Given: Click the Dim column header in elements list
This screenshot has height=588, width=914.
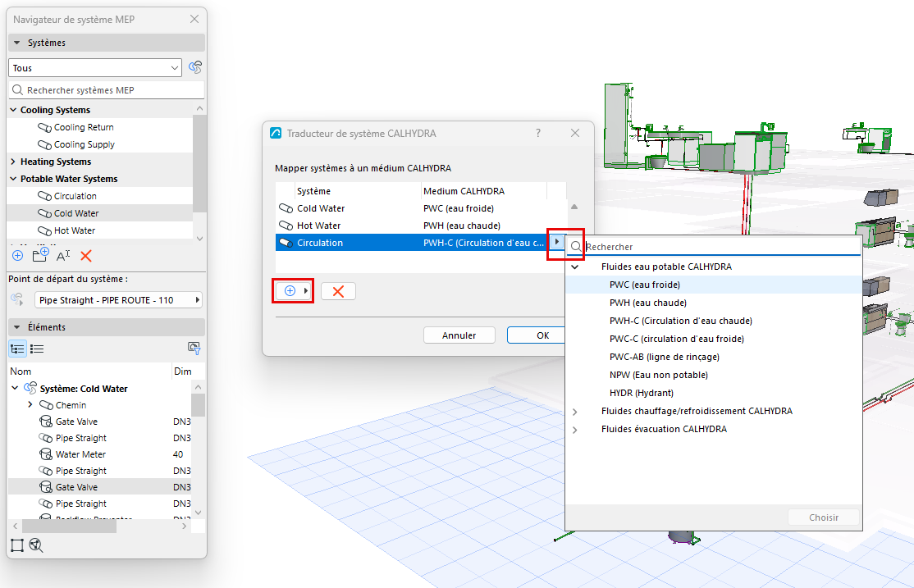Looking at the screenshot, I should 182,371.
